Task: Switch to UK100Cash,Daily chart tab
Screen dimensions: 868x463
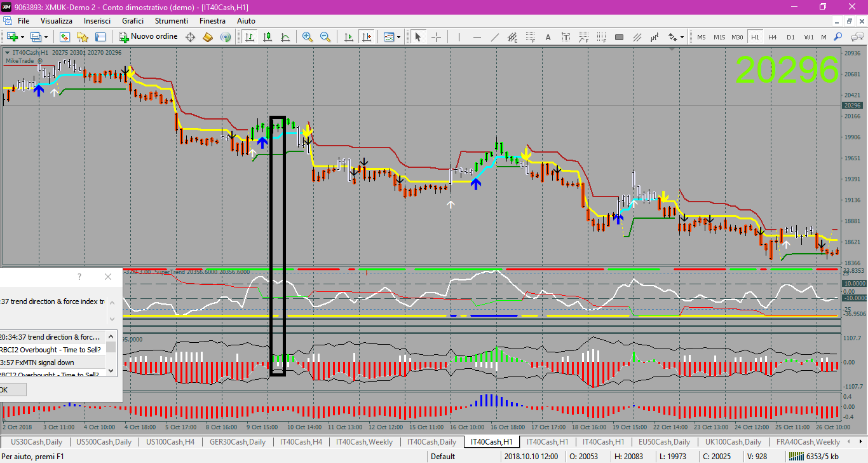Action: 733,441
